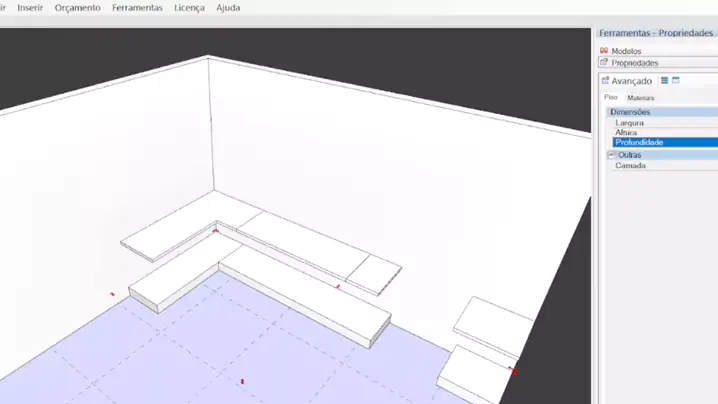Select the Piso tab
This screenshot has width=718, height=404.
[x=611, y=98]
